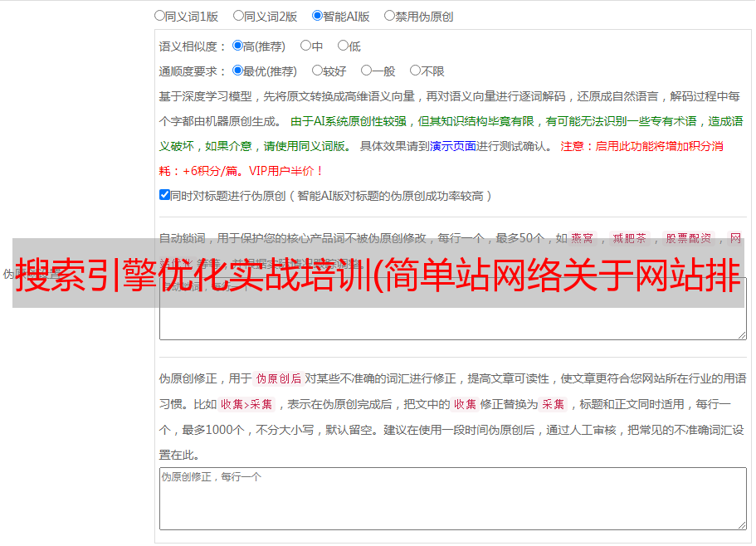Set 通顺度要求 to 一般

[x=367, y=71]
